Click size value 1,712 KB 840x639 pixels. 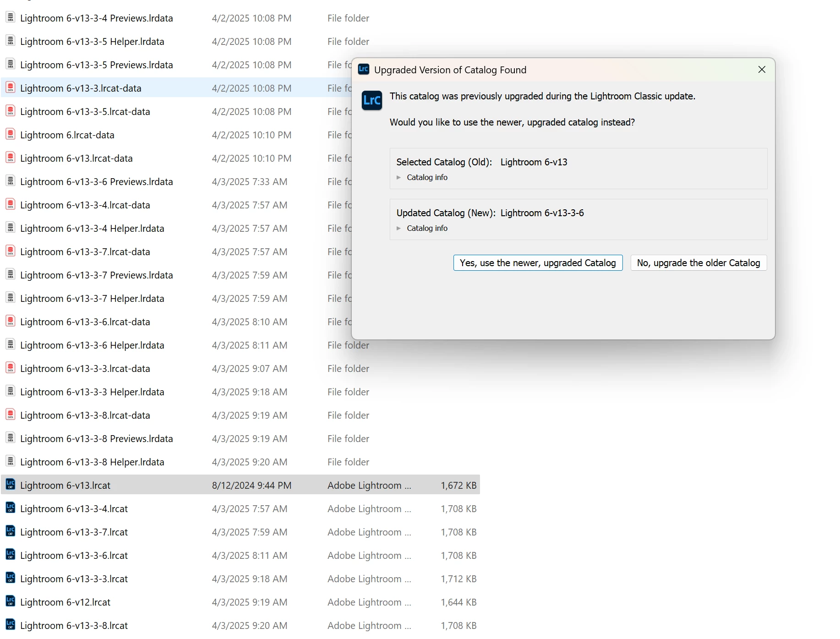coord(458,579)
